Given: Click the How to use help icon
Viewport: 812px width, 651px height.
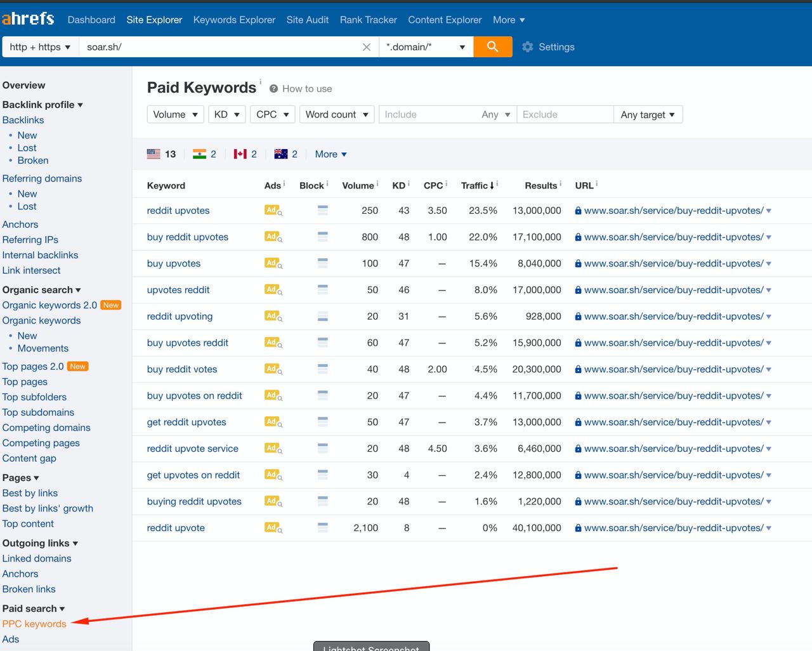Looking at the screenshot, I should click(x=273, y=89).
